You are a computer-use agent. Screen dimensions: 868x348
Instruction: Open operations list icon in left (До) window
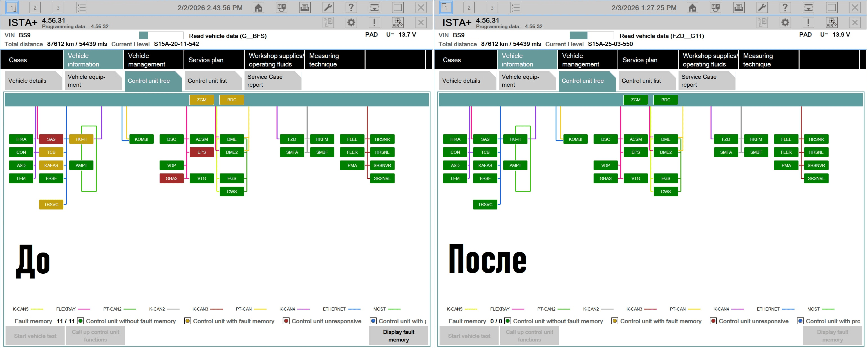(82, 7)
